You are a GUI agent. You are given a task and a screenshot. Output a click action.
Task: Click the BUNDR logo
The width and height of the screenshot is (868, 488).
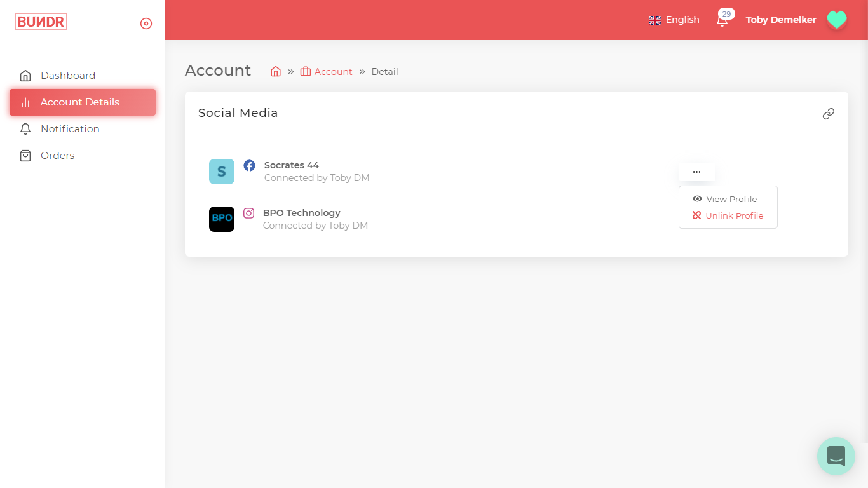(x=41, y=22)
